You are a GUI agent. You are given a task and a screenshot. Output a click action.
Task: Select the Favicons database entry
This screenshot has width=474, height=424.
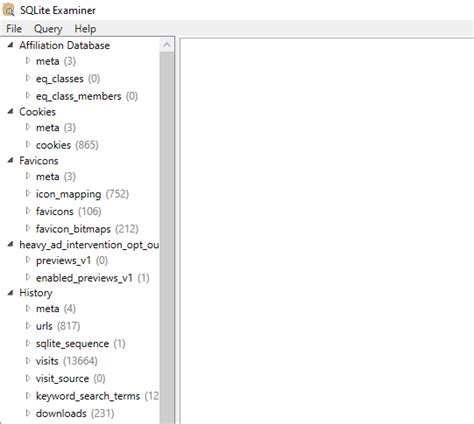pyautogui.click(x=39, y=161)
